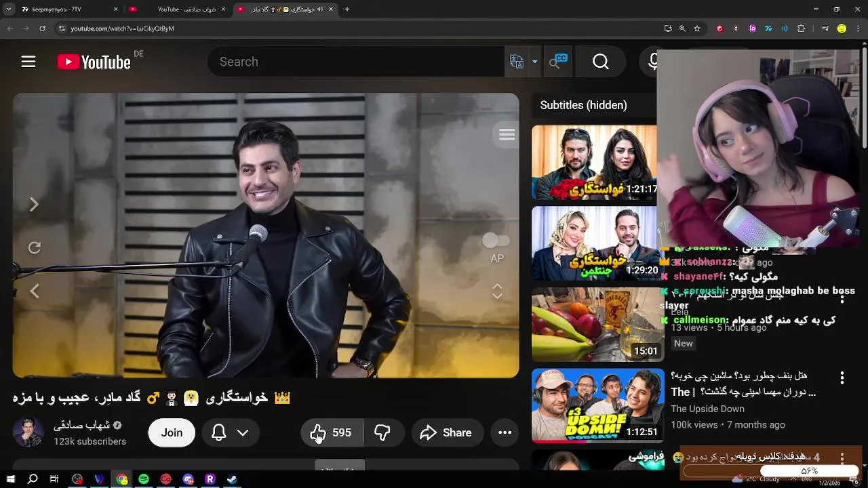This screenshot has width=868, height=488.
Task: Click the CC subtitle search icon
Action: [558, 61]
